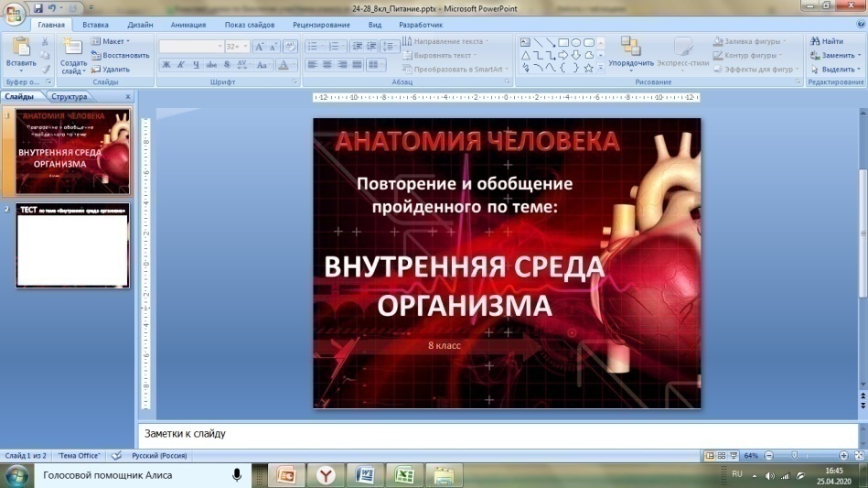Open Yandex Browser from the taskbar
This screenshot has width=868, height=488.
(x=325, y=475)
